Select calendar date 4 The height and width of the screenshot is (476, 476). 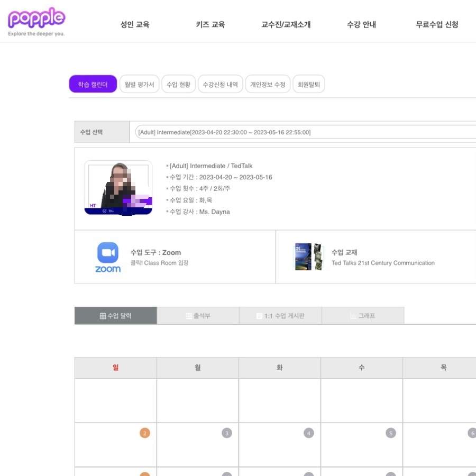[x=309, y=433]
